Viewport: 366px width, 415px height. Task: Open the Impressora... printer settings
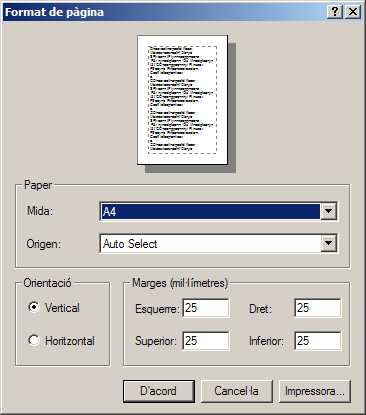coord(315,391)
